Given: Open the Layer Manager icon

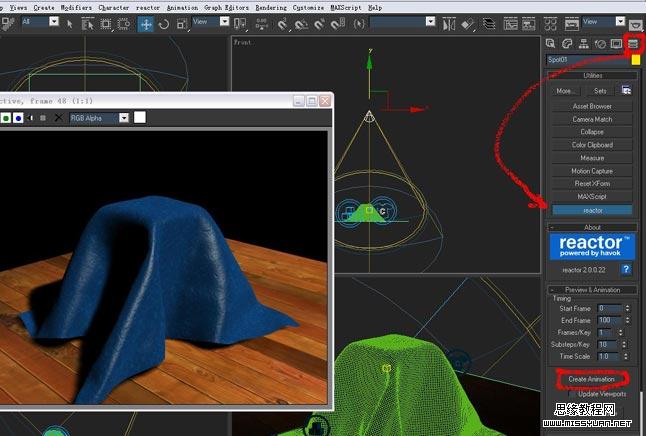Looking at the screenshot, I should click(x=489, y=24).
